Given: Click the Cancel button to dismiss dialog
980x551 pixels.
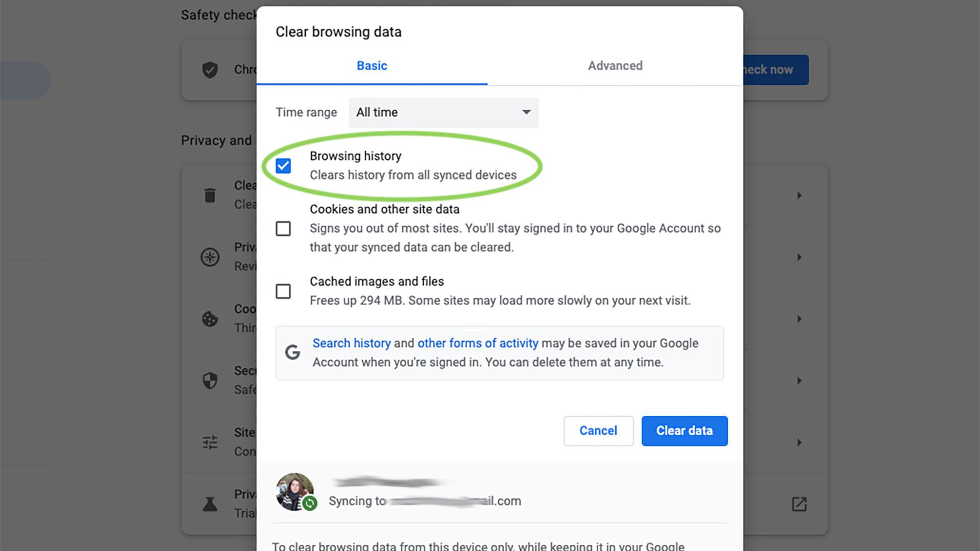Looking at the screenshot, I should (598, 431).
